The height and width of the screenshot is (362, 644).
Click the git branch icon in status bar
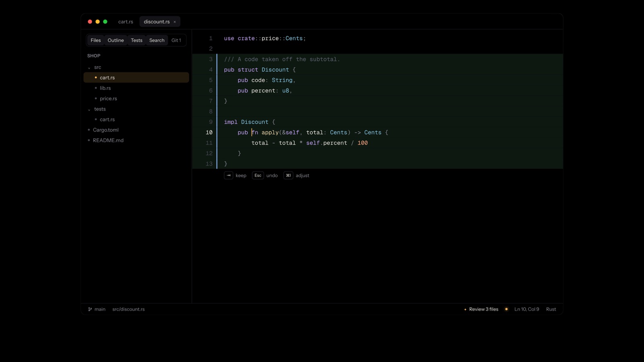90,309
